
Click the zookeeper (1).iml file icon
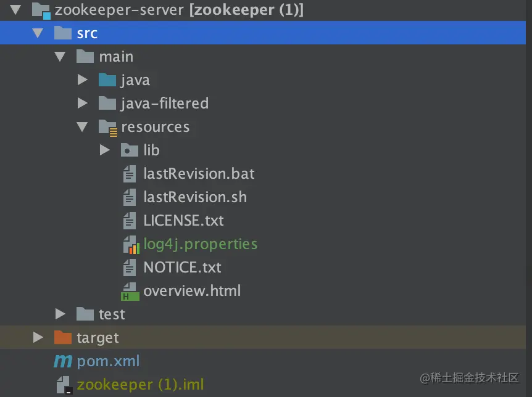pyautogui.click(x=64, y=385)
